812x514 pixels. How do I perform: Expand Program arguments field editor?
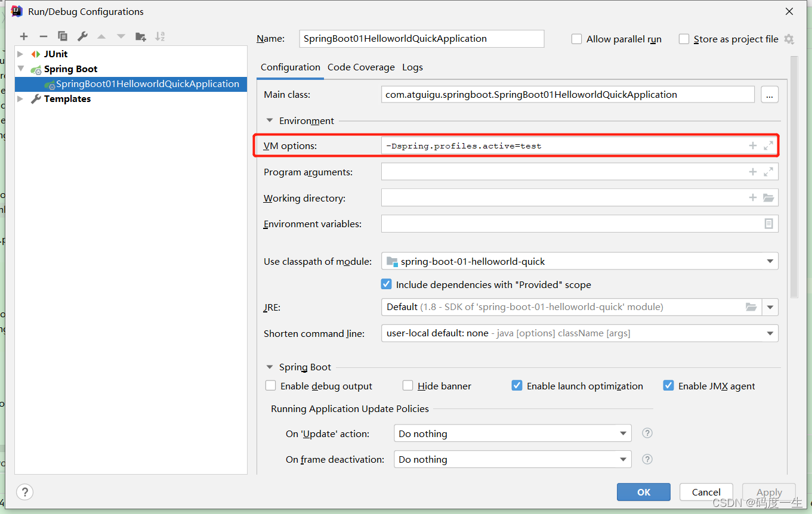tap(768, 172)
